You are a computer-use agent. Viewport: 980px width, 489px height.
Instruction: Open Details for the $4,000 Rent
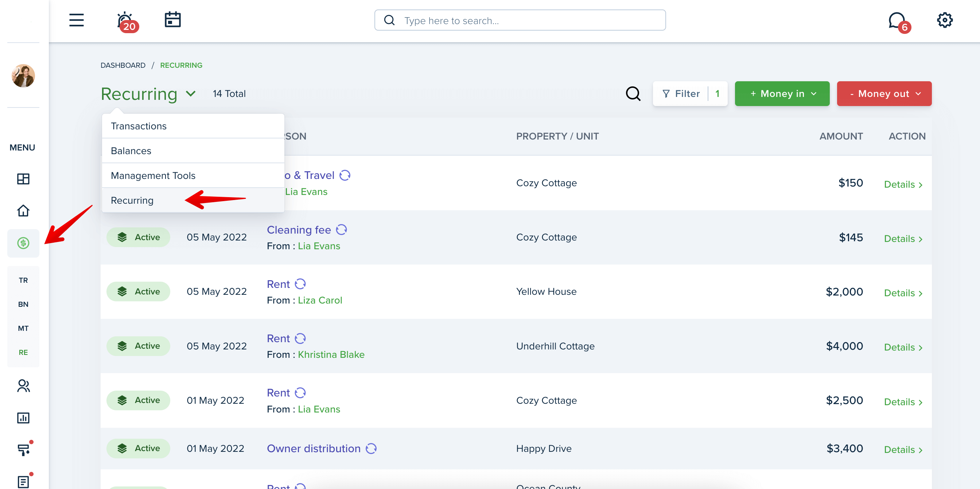pyautogui.click(x=903, y=348)
